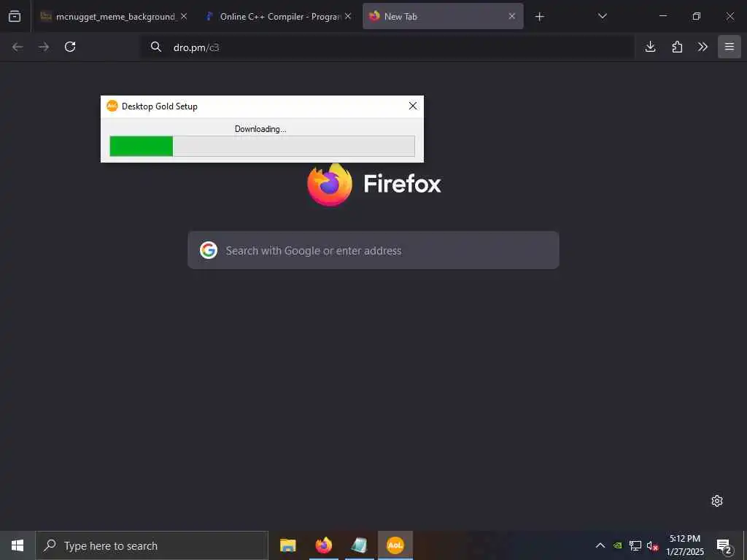Image resolution: width=747 pixels, height=560 pixels.
Task: Close the mcnugget_meme_background tab
Action: (x=184, y=16)
